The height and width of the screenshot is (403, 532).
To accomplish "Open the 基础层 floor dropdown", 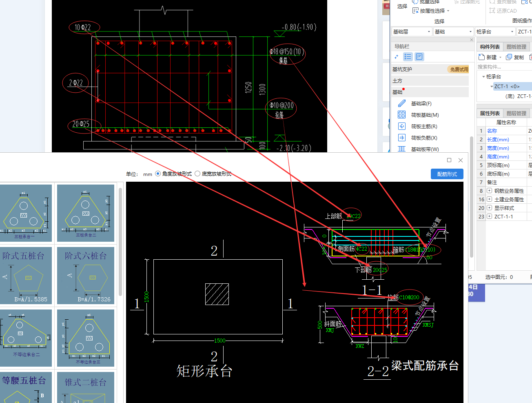I will (x=411, y=31).
